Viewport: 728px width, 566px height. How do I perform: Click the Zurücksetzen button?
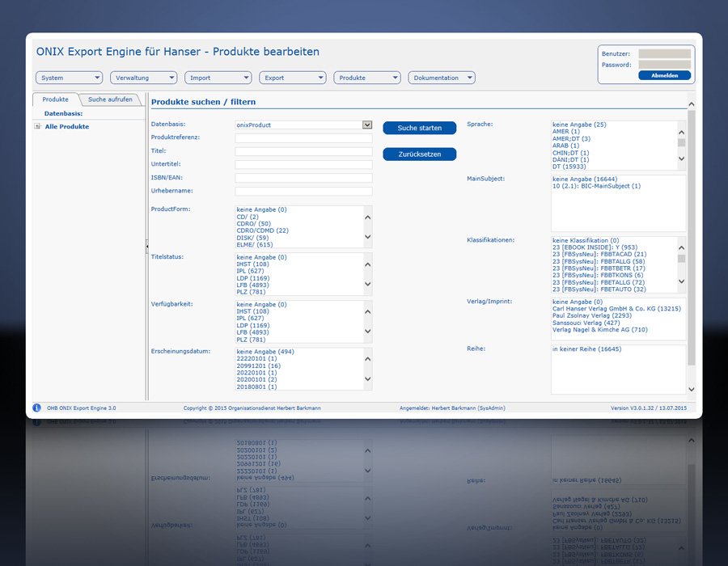420,154
